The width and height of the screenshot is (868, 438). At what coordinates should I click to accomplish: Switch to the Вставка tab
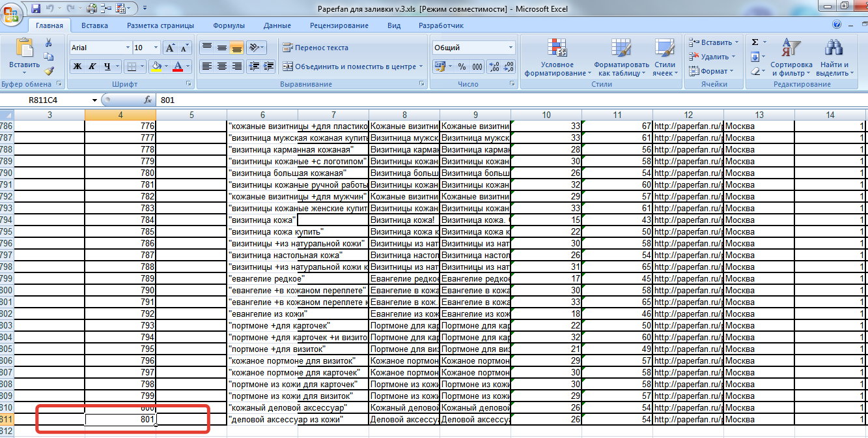pyautogui.click(x=95, y=25)
